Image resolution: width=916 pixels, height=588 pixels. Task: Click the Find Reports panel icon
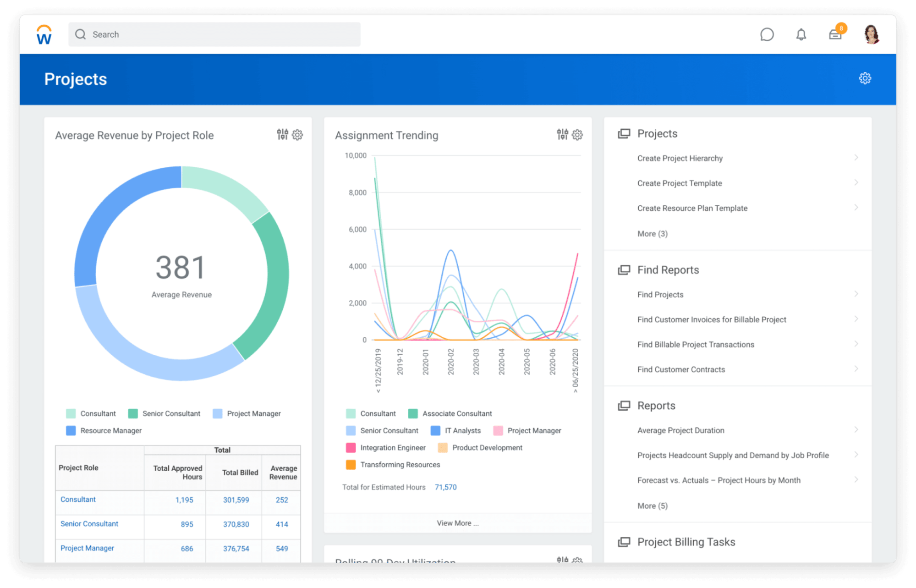tap(621, 269)
